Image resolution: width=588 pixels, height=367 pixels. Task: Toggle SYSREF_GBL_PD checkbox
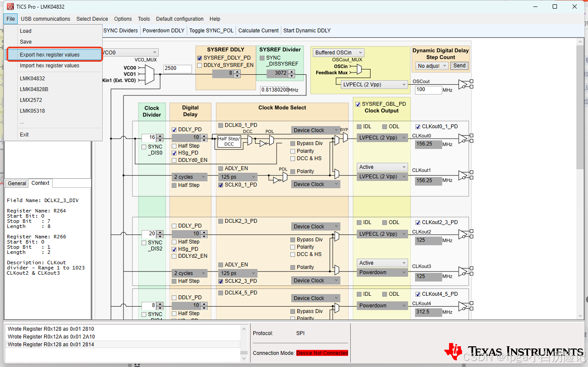(x=358, y=104)
